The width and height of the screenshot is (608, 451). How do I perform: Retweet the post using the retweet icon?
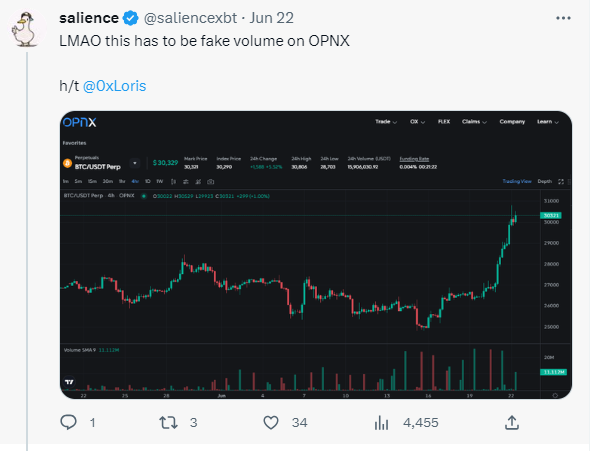tap(171, 423)
